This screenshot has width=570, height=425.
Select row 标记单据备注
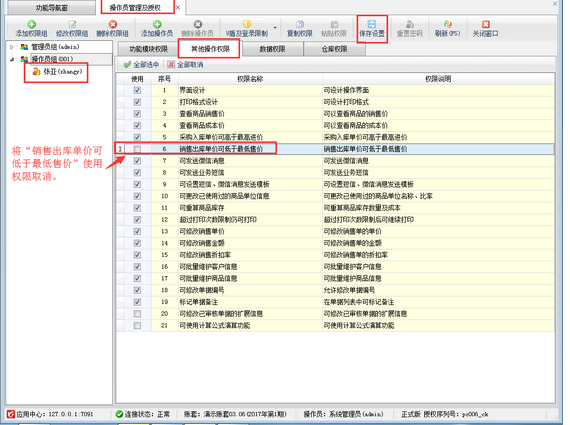click(336, 302)
